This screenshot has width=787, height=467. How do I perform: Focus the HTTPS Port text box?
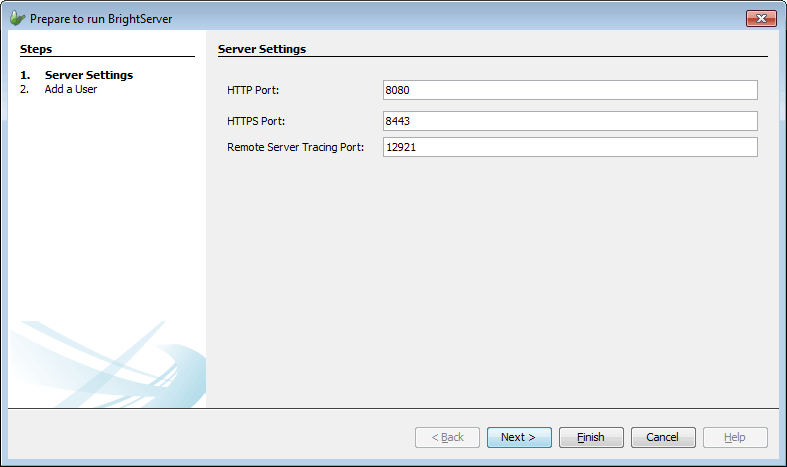click(x=569, y=121)
